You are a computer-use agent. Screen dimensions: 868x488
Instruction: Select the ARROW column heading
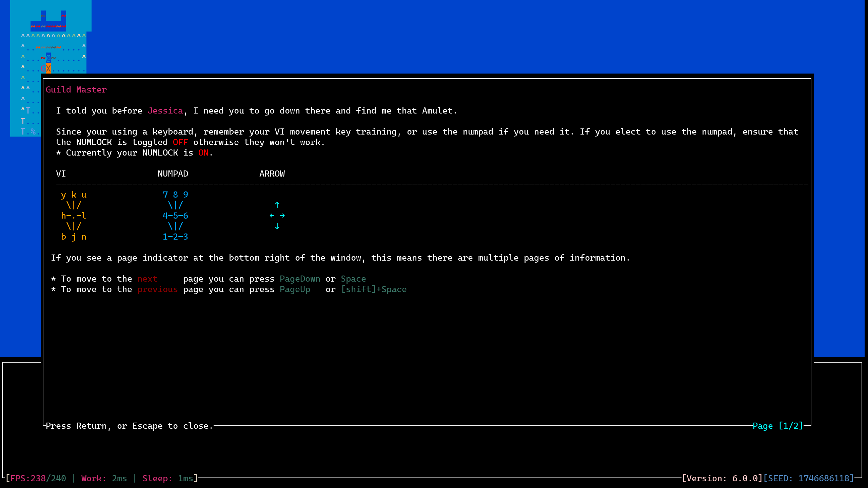pyautogui.click(x=272, y=174)
